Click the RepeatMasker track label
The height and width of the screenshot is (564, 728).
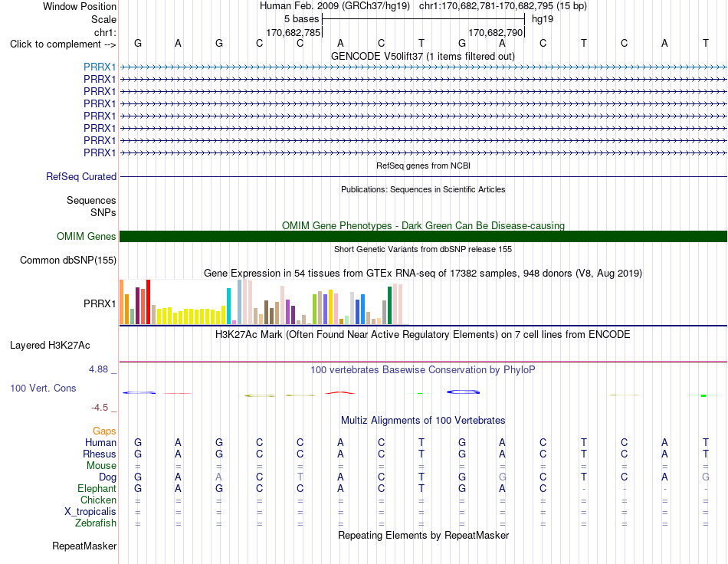[84, 546]
